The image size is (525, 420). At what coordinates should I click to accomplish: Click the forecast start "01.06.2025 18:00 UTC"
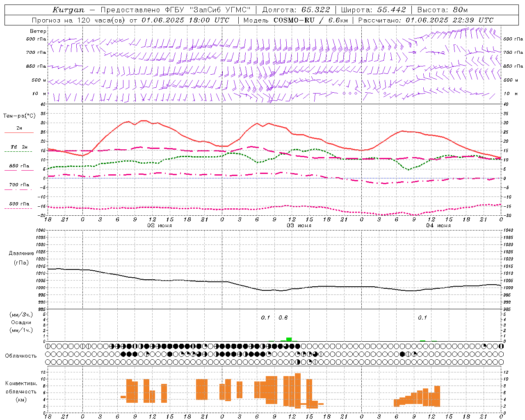185,20
